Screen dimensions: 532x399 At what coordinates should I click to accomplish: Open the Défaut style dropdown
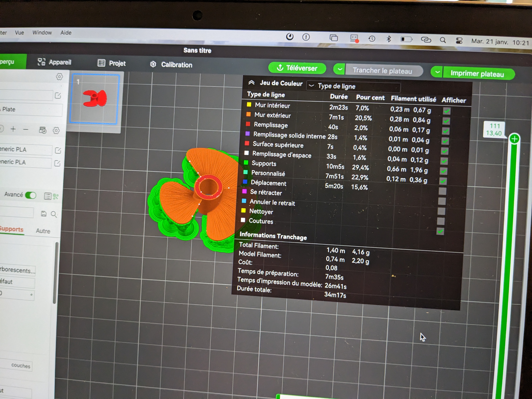point(17,282)
